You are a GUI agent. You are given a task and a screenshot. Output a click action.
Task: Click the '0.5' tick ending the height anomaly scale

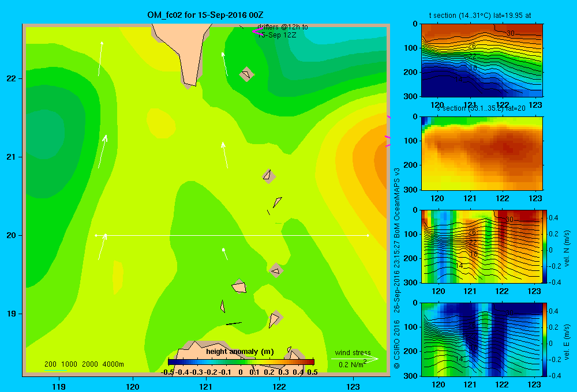pos(312,372)
